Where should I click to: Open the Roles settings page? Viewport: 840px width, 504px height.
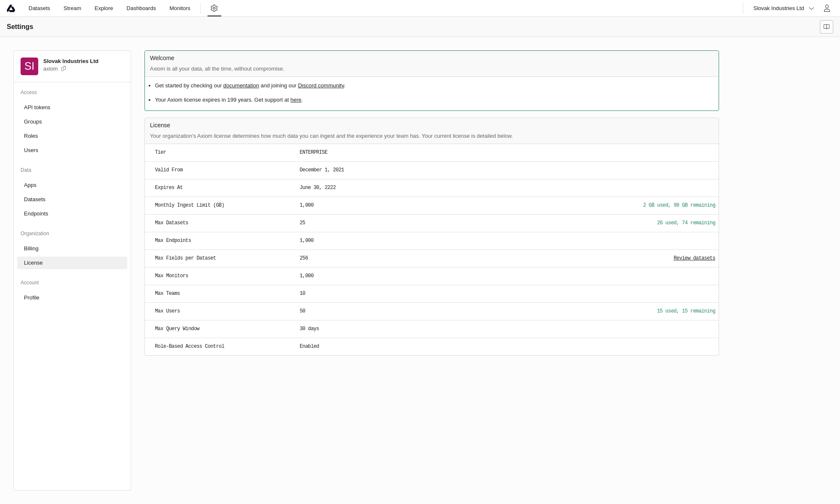click(x=31, y=136)
